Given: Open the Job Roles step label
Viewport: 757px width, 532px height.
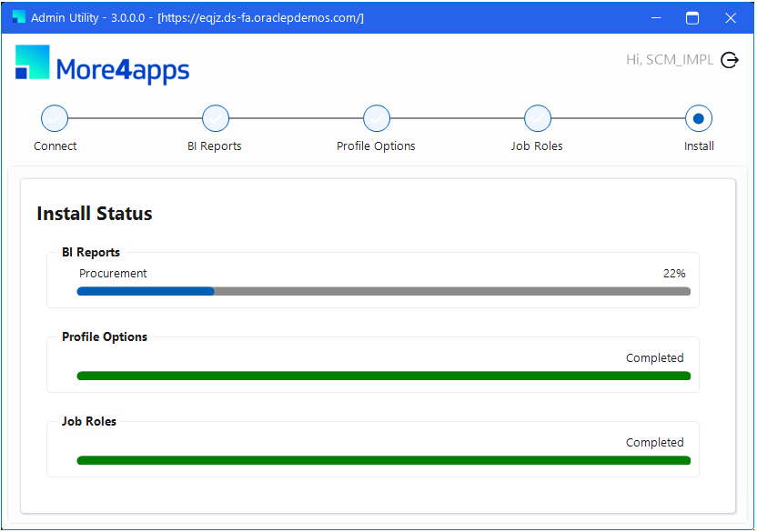Looking at the screenshot, I should point(537,146).
